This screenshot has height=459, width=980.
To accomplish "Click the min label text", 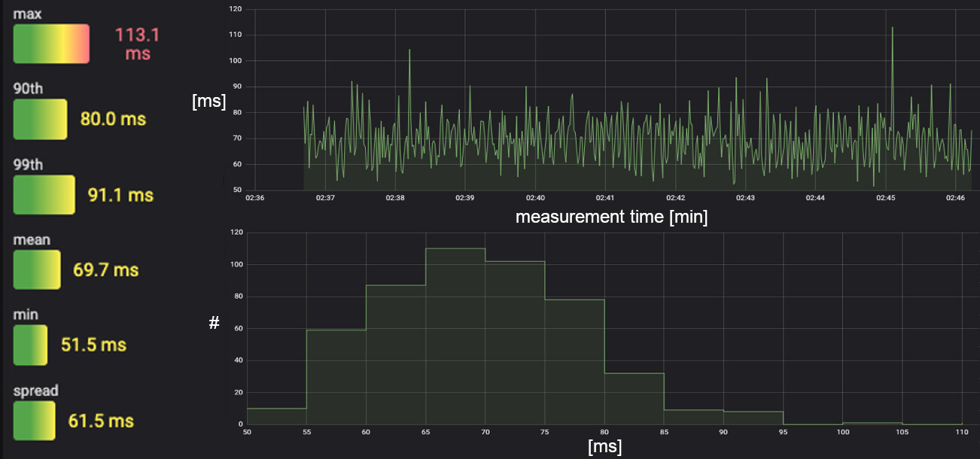I will pyautogui.click(x=24, y=315).
